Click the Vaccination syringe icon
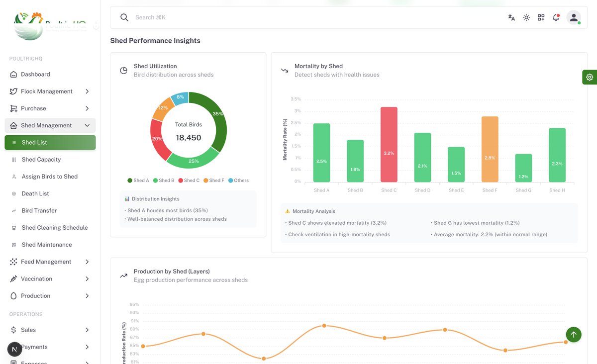Screen dimensions: 597x364 [13, 279]
